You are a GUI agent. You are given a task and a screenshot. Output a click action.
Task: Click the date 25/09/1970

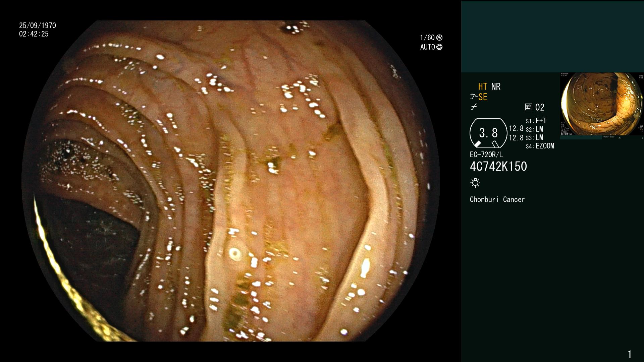point(38,25)
